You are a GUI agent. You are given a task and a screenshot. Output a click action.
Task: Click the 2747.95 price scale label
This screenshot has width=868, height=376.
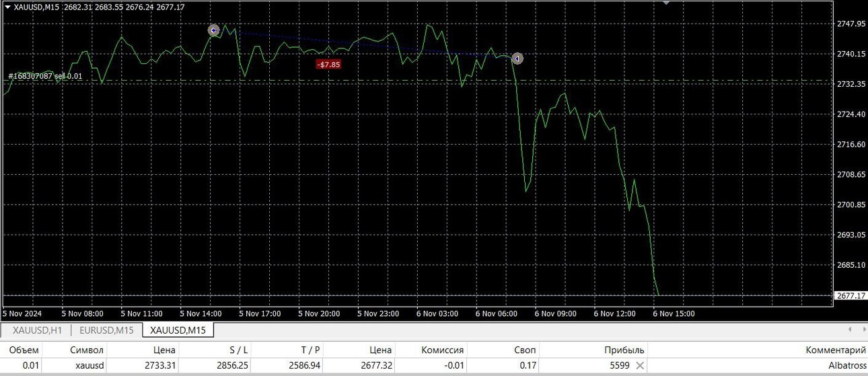pyautogui.click(x=851, y=24)
